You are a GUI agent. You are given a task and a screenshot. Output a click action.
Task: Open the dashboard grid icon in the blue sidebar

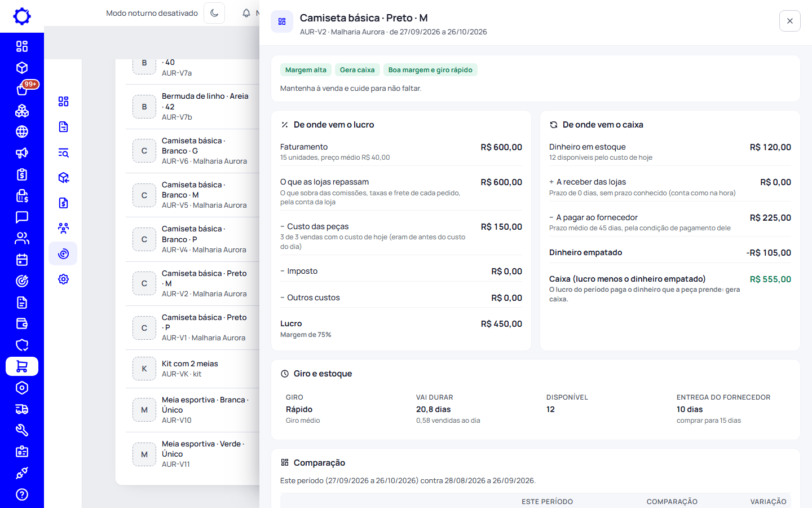point(22,46)
